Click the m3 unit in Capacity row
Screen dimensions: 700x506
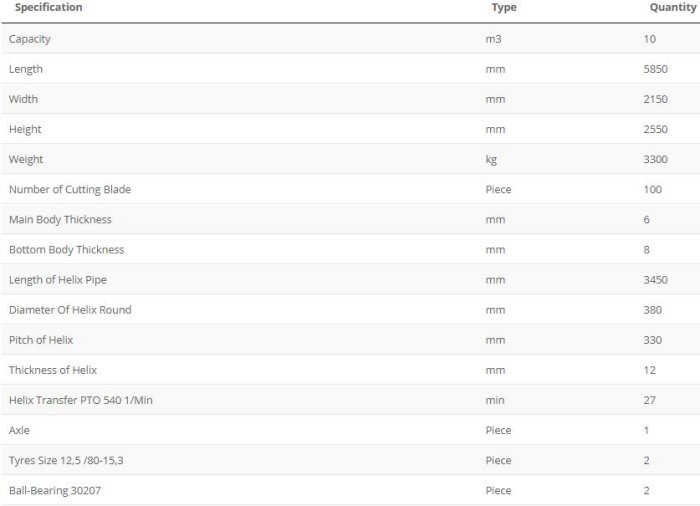493,39
